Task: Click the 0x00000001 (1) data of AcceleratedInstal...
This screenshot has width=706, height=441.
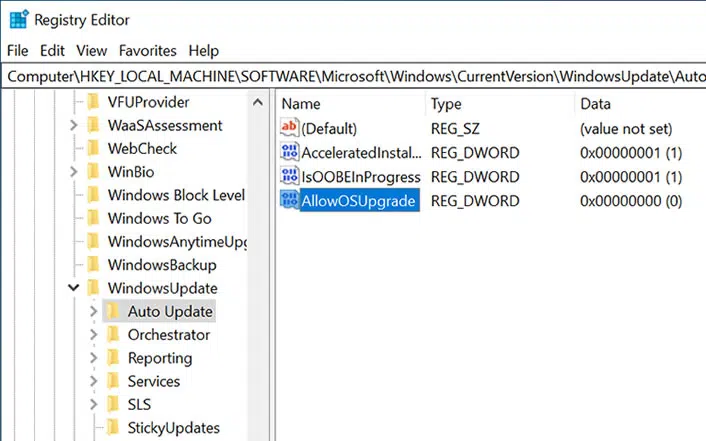Action: (631, 153)
